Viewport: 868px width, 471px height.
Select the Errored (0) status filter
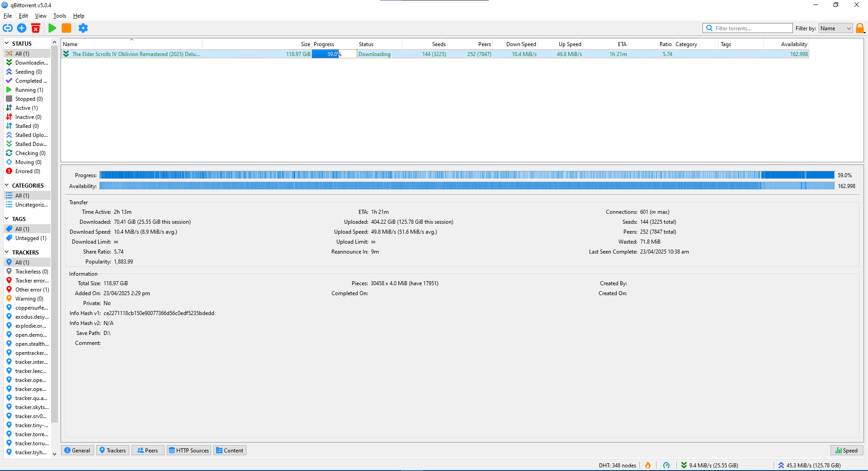tap(27, 171)
